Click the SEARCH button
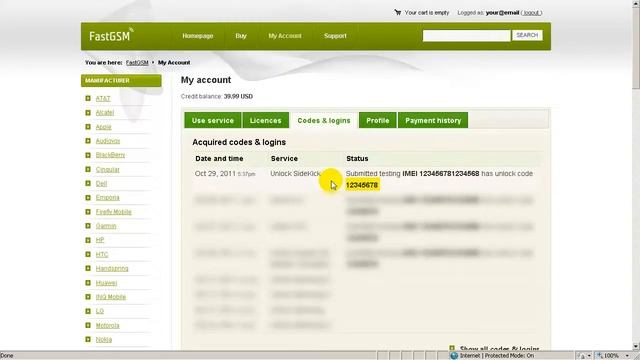This screenshot has width=640, height=360. point(527,36)
